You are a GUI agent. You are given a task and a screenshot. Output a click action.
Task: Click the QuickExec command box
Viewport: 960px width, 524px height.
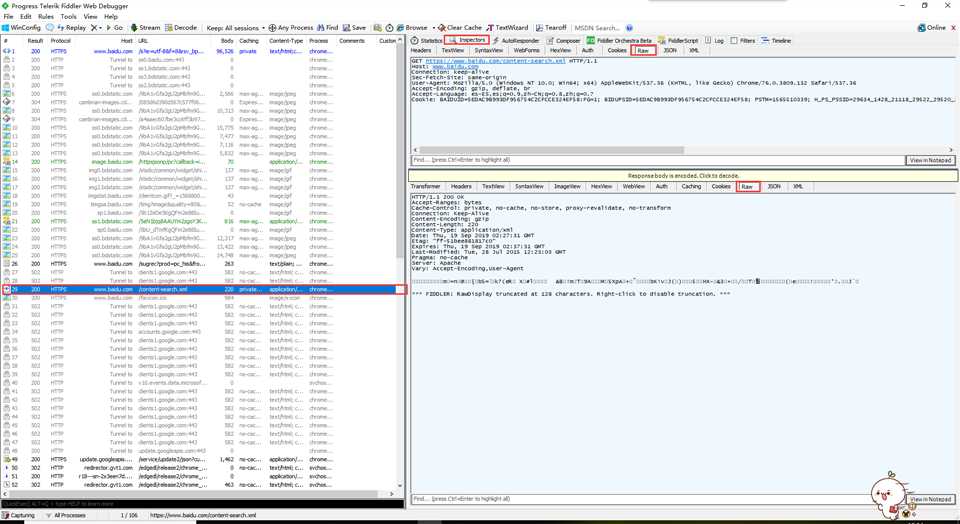pos(202,504)
